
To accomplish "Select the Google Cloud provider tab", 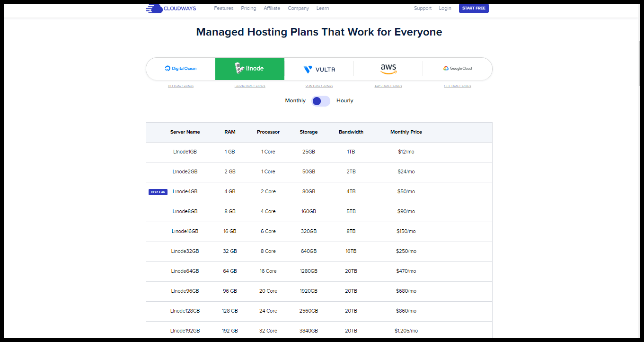I will click(458, 69).
